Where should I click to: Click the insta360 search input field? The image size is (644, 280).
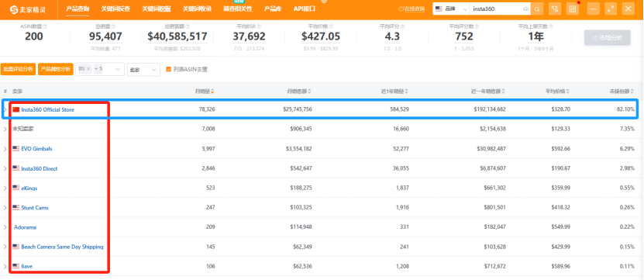497,9
